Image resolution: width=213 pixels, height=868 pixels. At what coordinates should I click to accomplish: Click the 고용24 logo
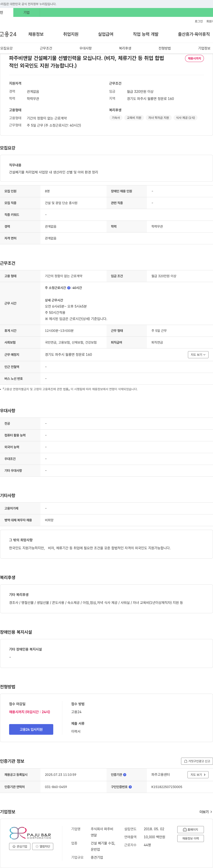(x=8, y=34)
